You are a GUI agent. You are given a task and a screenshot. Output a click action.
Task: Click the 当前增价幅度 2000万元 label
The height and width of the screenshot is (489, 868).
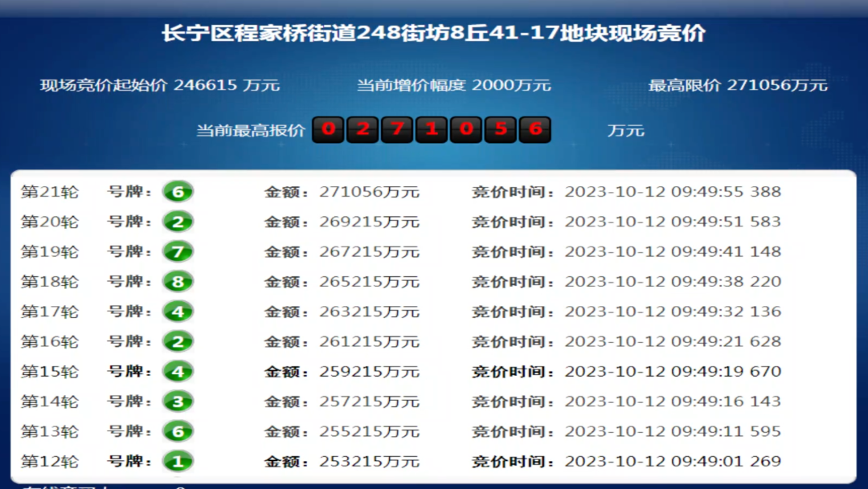tap(453, 85)
